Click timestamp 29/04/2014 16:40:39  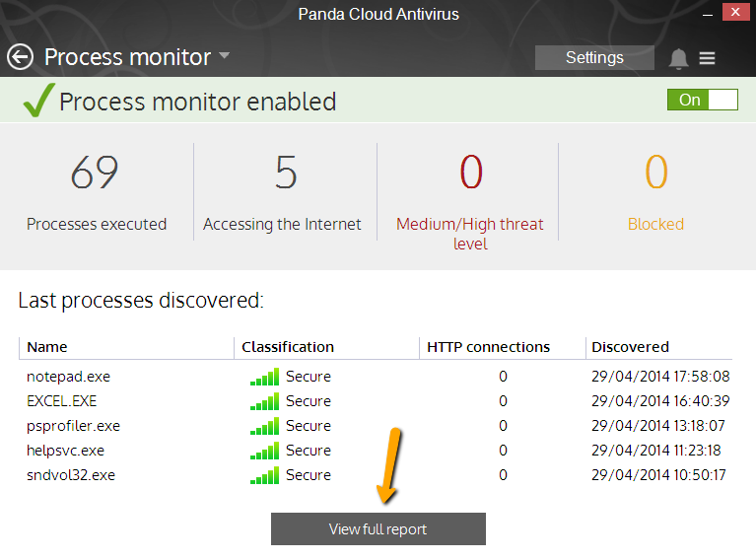click(660, 401)
